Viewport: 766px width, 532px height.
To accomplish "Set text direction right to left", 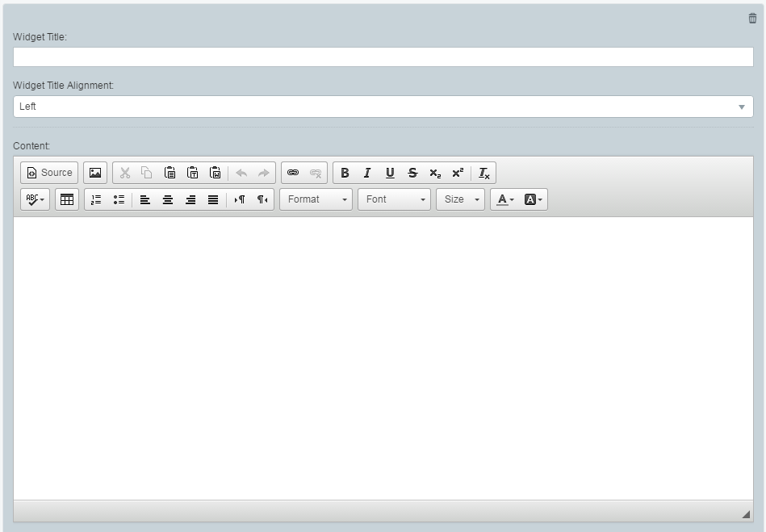I will tap(262, 199).
